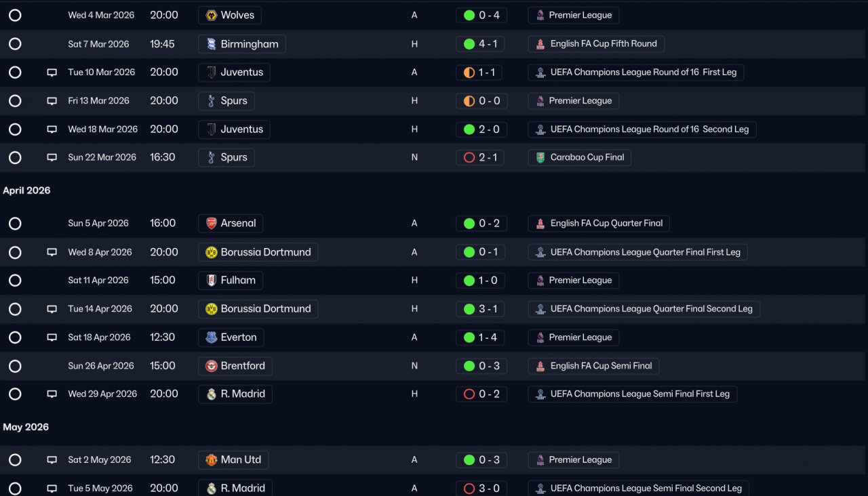Click the TV icon beside Carabao Cup Final
The height and width of the screenshot is (496, 868).
coord(52,157)
